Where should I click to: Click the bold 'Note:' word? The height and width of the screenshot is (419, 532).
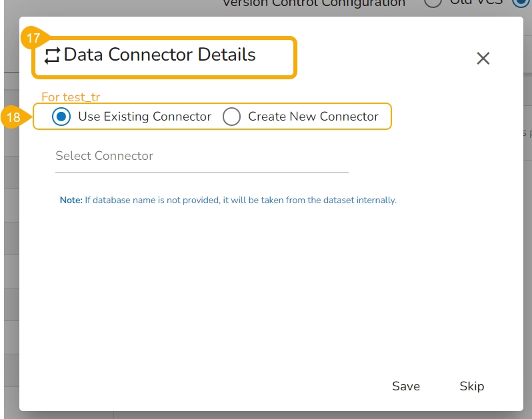tap(71, 200)
